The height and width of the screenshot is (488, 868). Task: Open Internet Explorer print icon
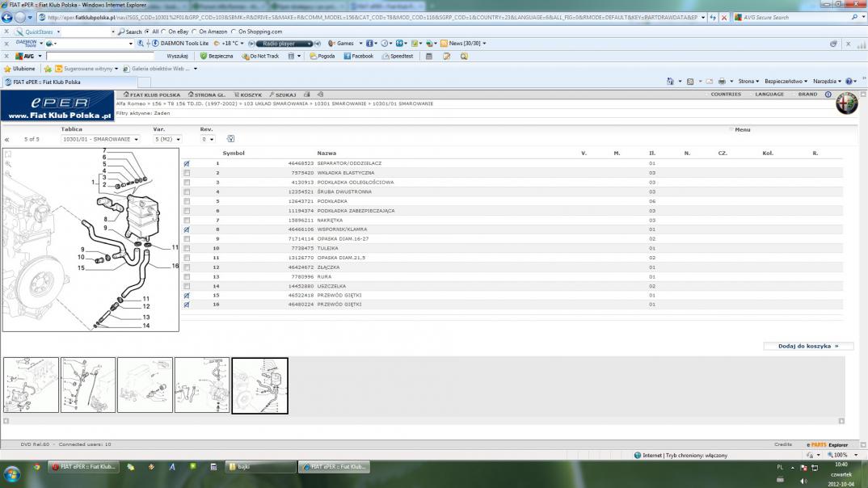(x=720, y=82)
